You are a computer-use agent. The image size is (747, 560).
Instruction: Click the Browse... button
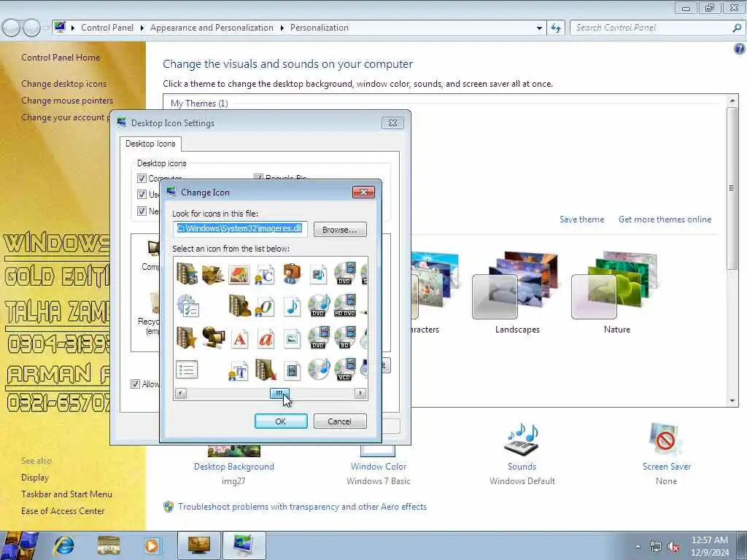pos(340,230)
